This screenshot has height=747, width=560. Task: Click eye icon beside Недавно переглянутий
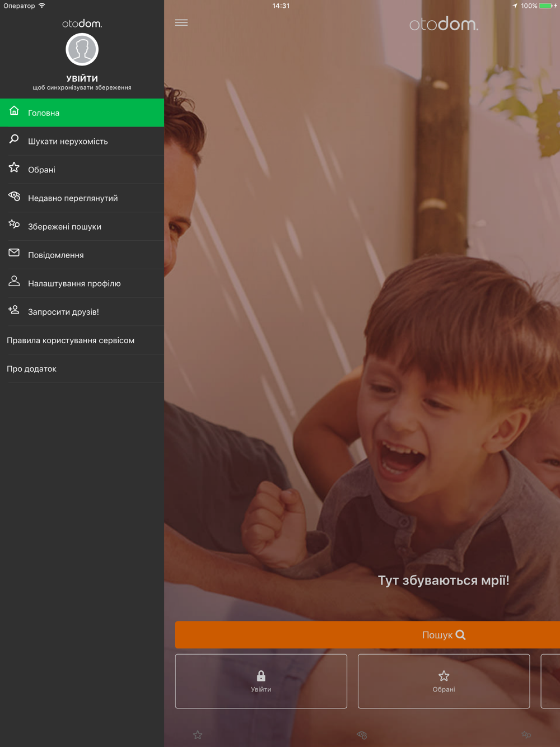point(14,196)
